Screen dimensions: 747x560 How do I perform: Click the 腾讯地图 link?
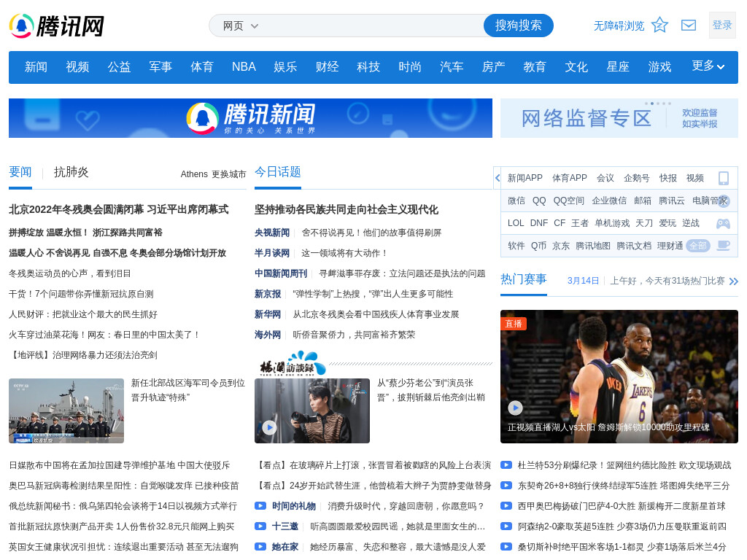click(x=592, y=246)
